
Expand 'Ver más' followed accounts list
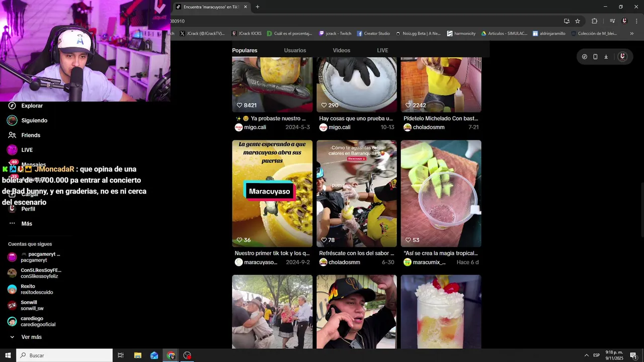pos(26,337)
